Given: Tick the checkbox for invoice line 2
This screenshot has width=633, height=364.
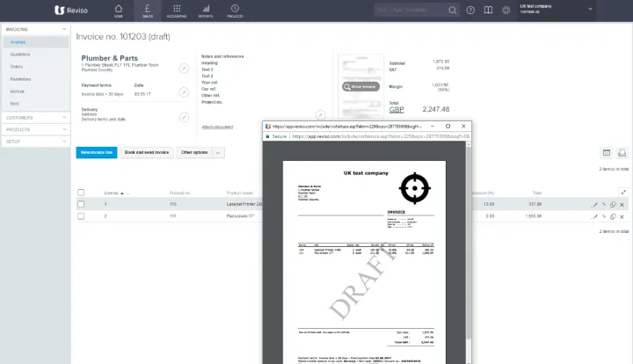Looking at the screenshot, I should coord(81,215).
